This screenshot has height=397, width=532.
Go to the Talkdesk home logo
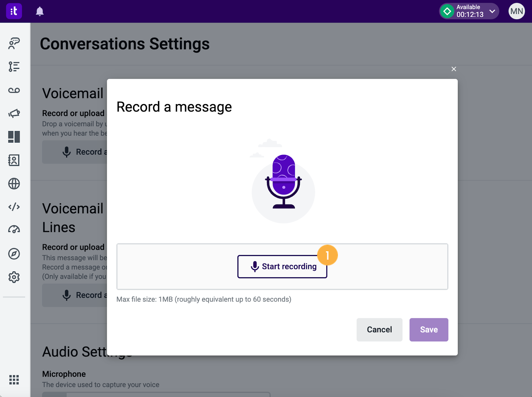click(x=14, y=11)
